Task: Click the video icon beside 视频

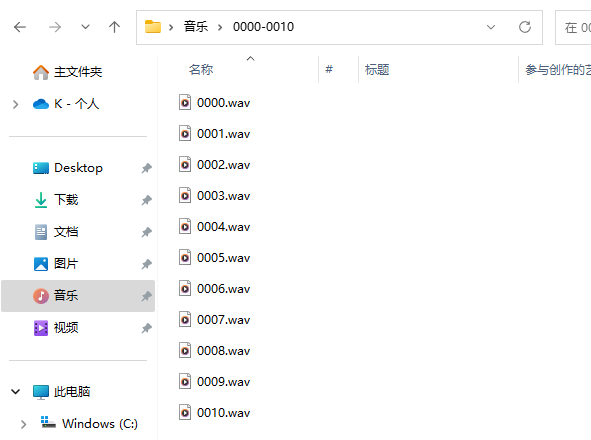Action: point(41,328)
